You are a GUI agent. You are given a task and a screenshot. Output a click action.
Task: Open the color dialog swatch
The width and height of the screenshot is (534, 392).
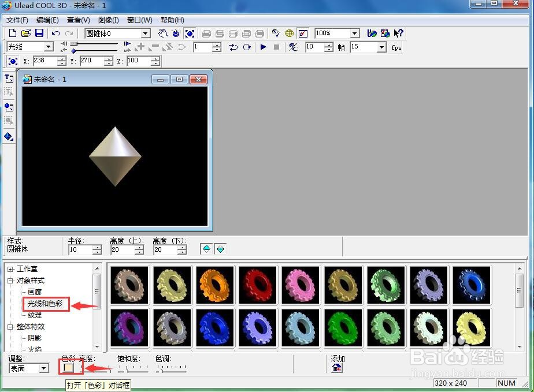pos(68,368)
